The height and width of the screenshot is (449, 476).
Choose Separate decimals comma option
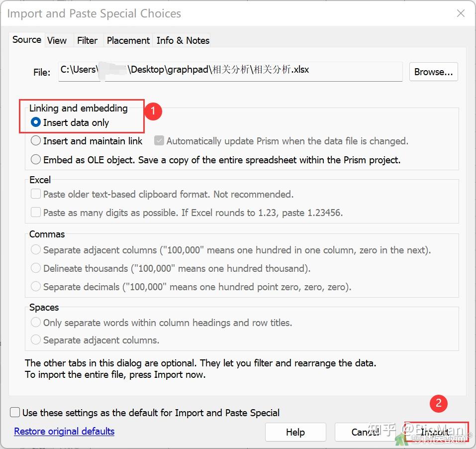(36, 287)
